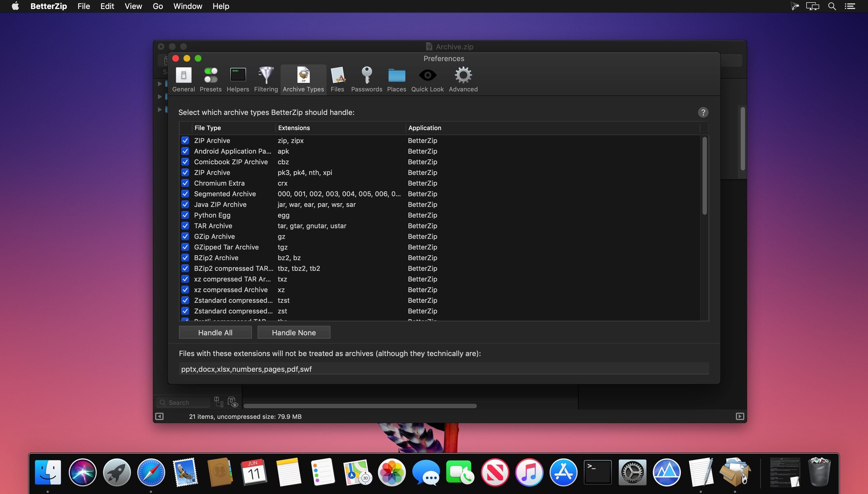Open the Filtering funnel pane
This screenshot has width=868, height=494.
pyautogui.click(x=266, y=79)
